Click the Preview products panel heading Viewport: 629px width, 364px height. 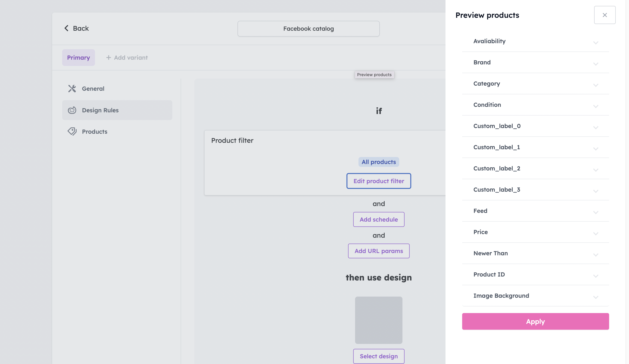coord(487,15)
